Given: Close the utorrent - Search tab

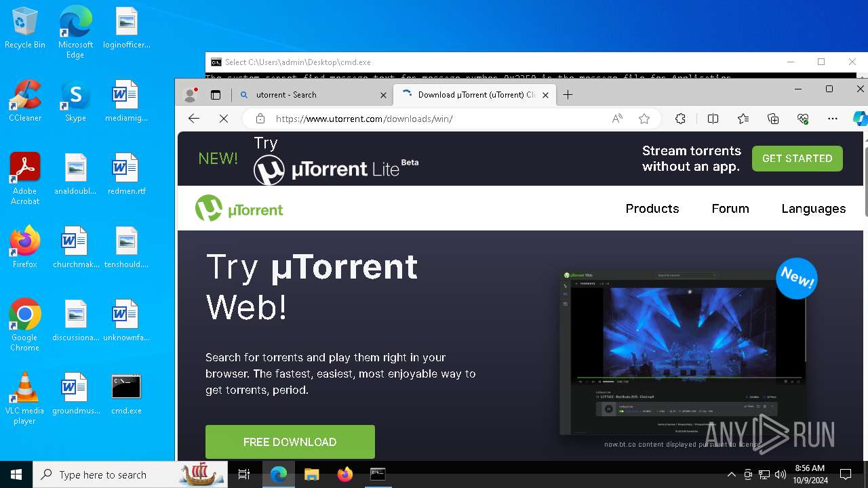Looking at the screenshot, I should 383,95.
